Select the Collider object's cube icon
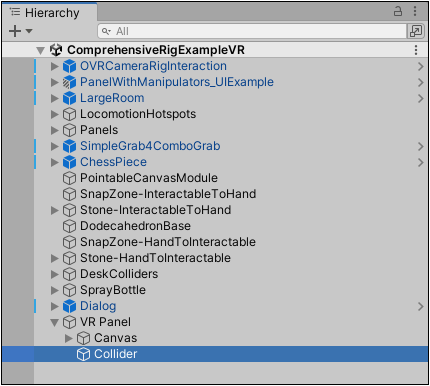Image resolution: width=430 pixels, height=386 pixels. point(83,354)
